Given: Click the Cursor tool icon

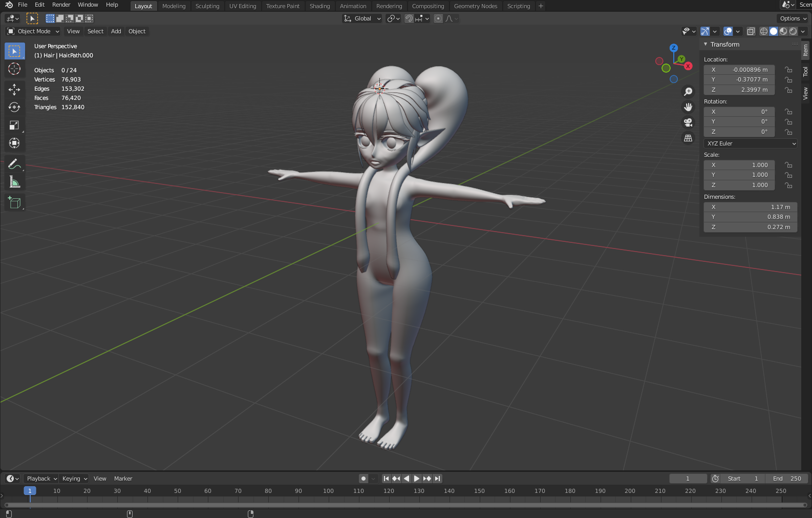Looking at the screenshot, I should [14, 69].
